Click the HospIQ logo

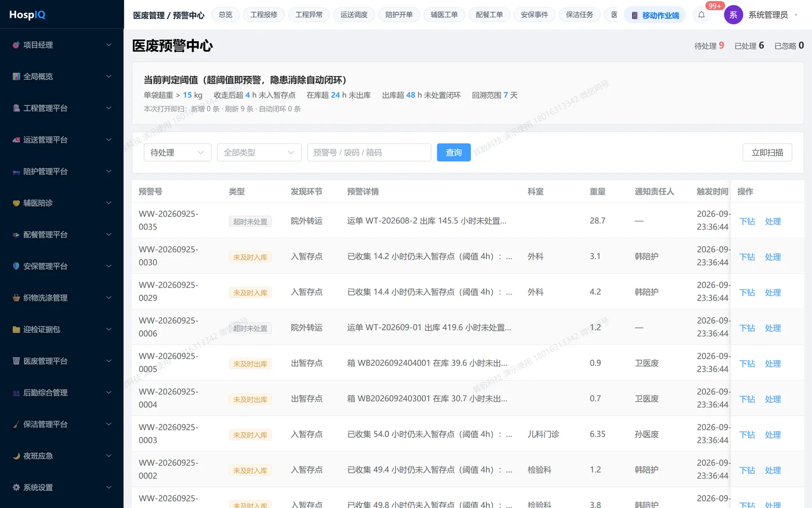(27, 15)
